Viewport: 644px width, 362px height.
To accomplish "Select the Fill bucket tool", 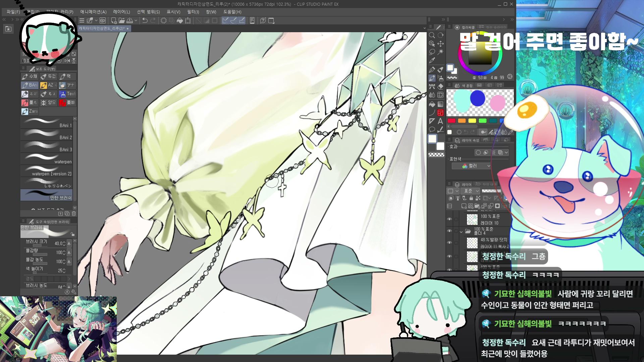I will (x=432, y=104).
